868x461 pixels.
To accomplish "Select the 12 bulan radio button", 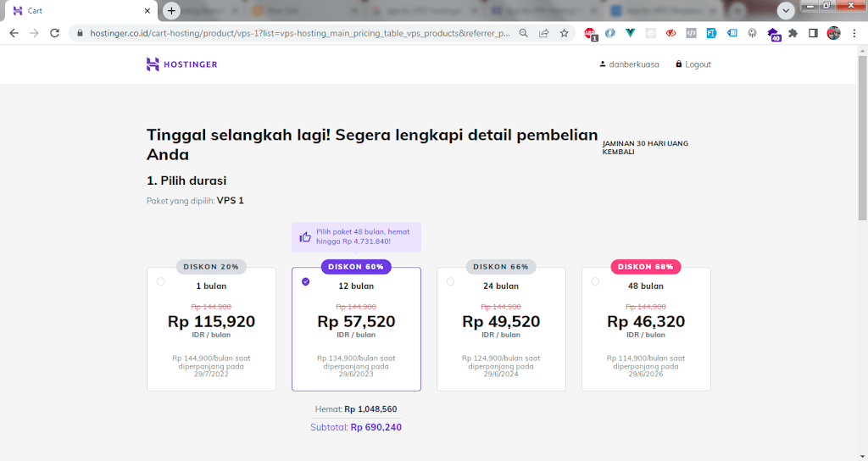I will (x=305, y=281).
